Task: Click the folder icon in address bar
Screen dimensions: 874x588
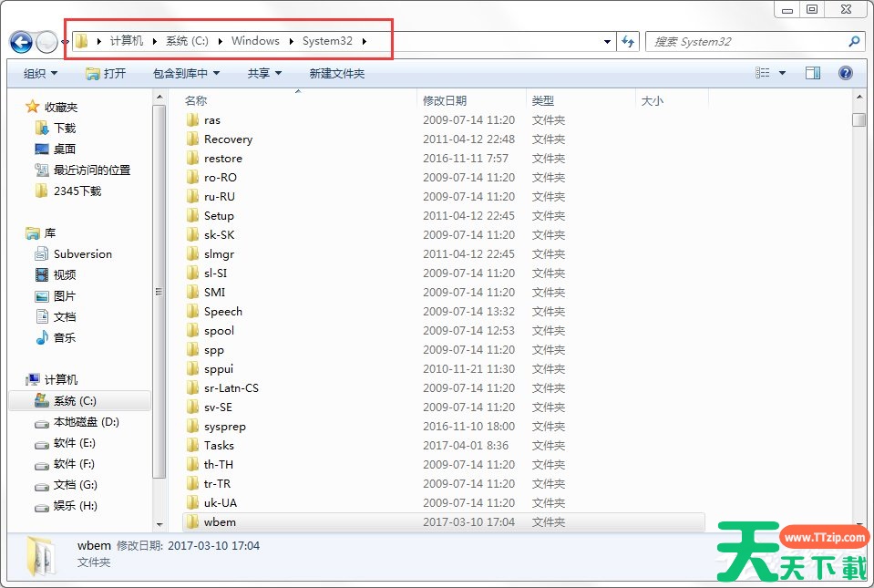Action: coord(81,41)
